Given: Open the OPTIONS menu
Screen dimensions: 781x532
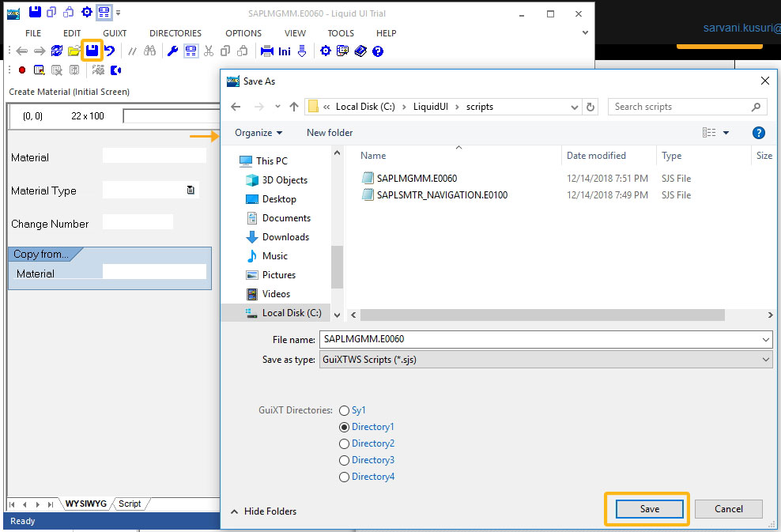Looking at the screenshot, I should [x=243, y=33].
